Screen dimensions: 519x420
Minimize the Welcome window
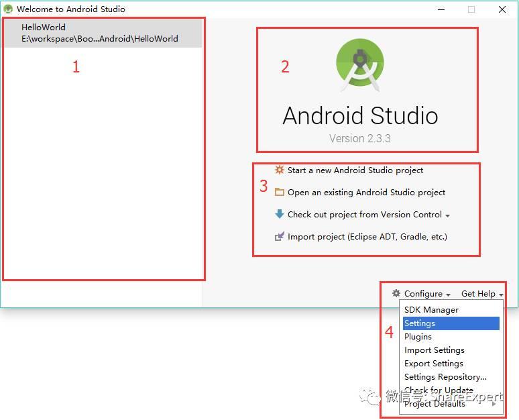[441, 9]
